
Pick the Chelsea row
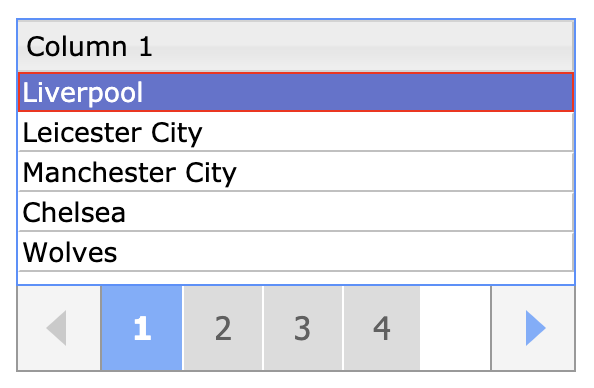click(296, 213)
